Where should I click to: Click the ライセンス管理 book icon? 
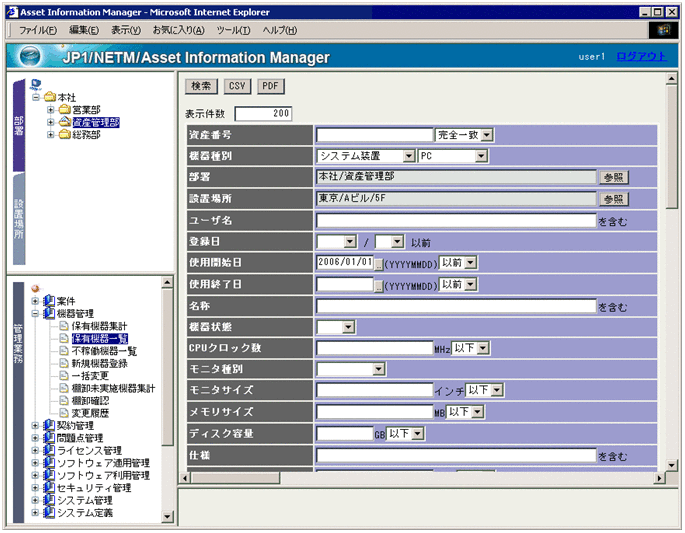48,450
